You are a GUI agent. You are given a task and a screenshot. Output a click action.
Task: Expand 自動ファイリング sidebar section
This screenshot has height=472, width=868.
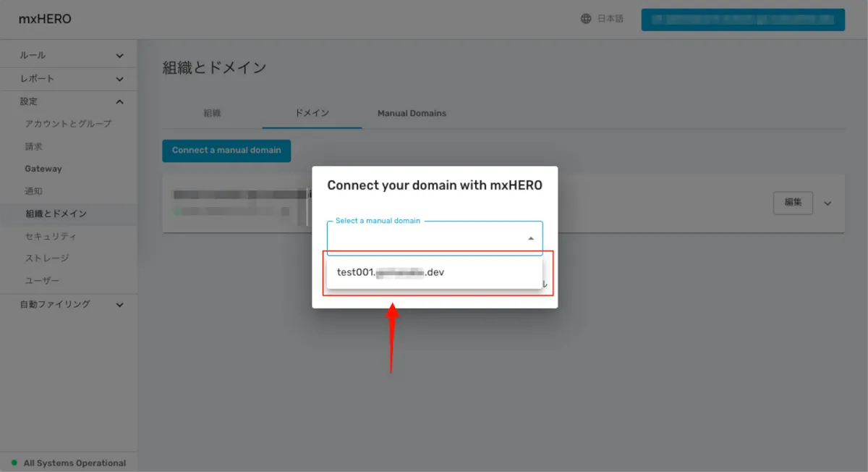coord(69,305)
